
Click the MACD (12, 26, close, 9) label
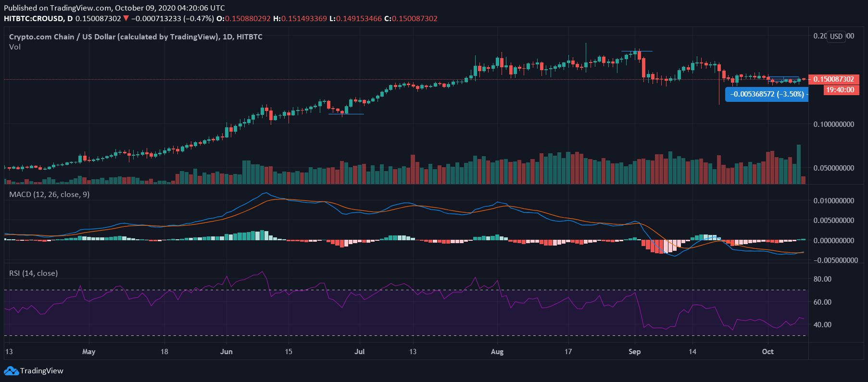click(x=49, y=195)
